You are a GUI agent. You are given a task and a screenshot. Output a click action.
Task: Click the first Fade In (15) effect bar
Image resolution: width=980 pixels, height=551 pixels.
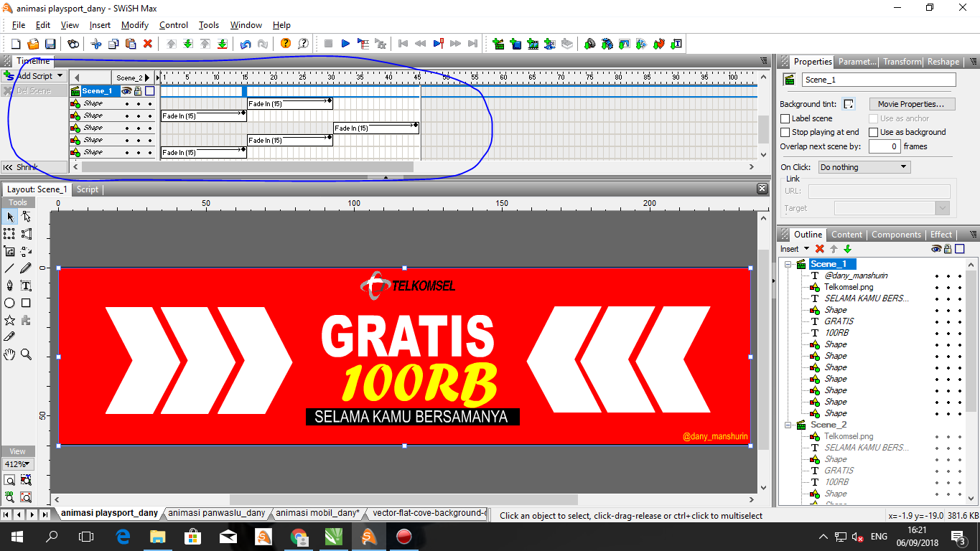[x=289, y=104]
